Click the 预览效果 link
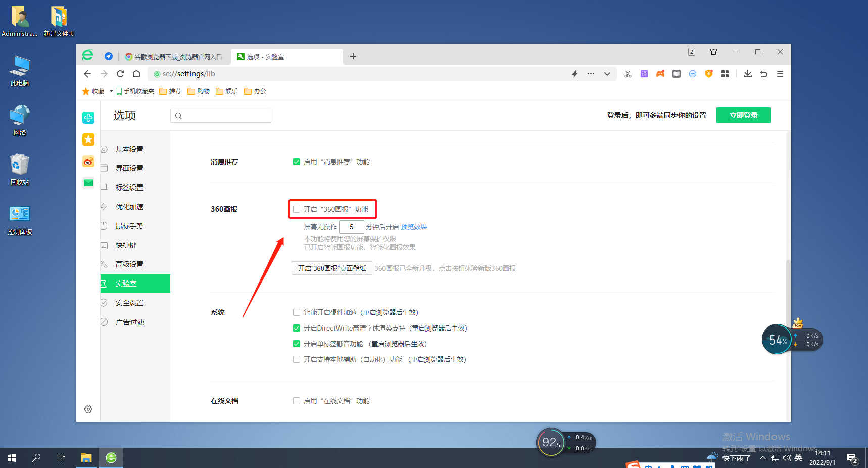Viewport: 868px width, 468px height. (x=414, y=227)
